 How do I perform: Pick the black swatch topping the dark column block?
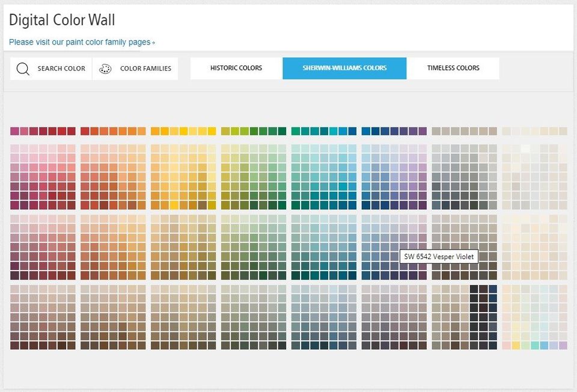click(x=474, y=289)
